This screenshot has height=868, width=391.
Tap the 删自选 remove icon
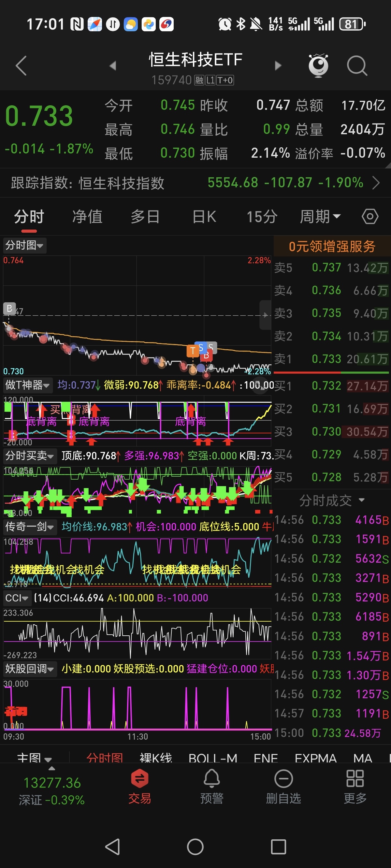pyautogui.click(x=283, y=787)
